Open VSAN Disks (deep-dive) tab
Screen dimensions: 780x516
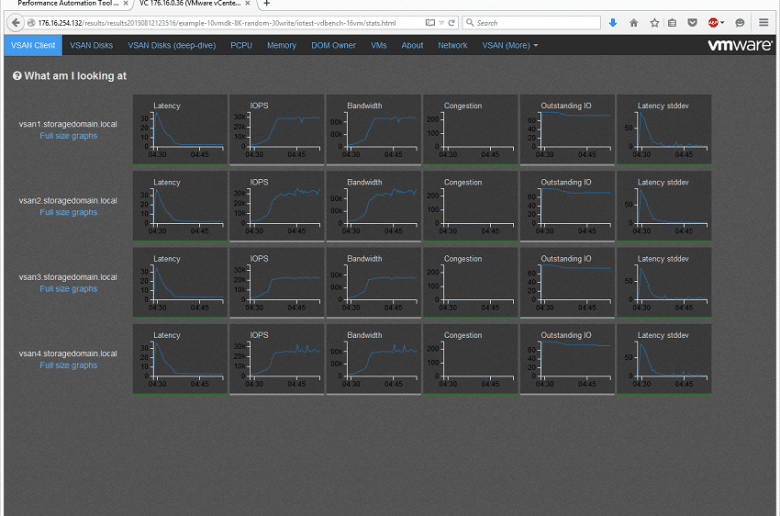coord(172,45)
